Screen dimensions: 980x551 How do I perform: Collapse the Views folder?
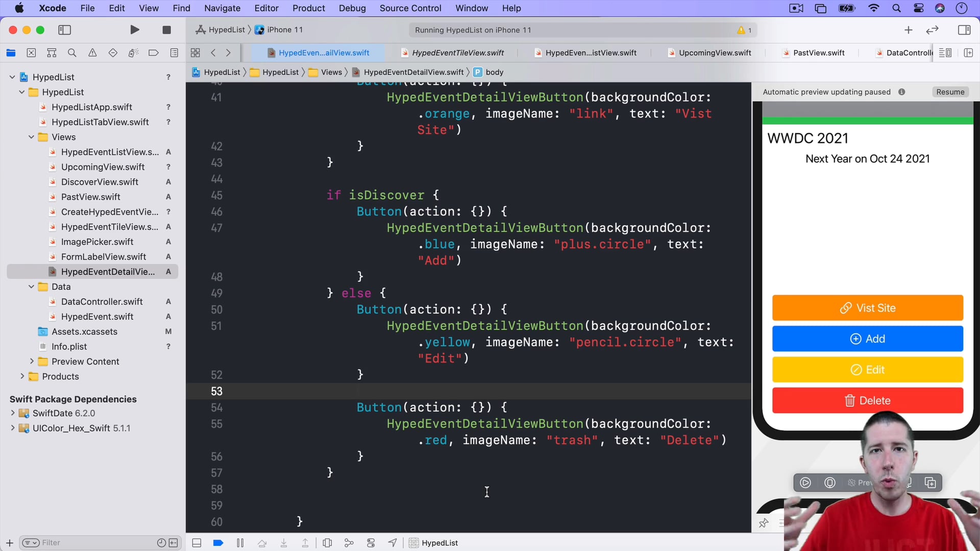pos(32,137)
